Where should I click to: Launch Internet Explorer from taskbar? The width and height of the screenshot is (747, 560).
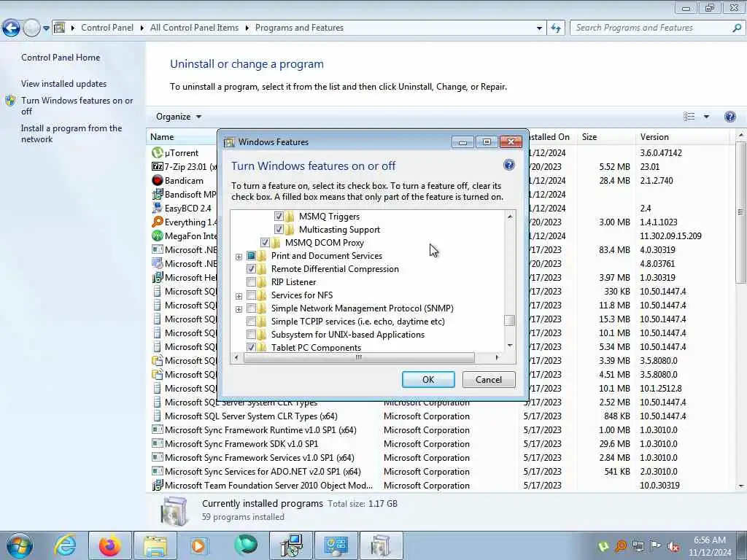tap(65, 545)
